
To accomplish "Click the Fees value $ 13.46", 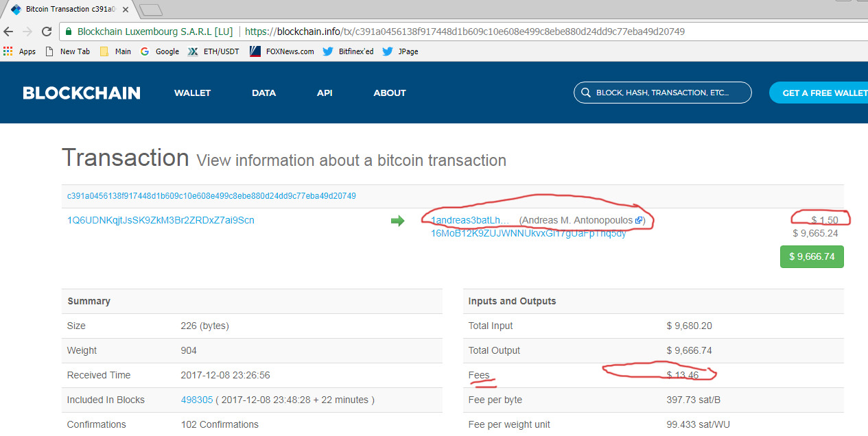I will [x=682, y=375].
